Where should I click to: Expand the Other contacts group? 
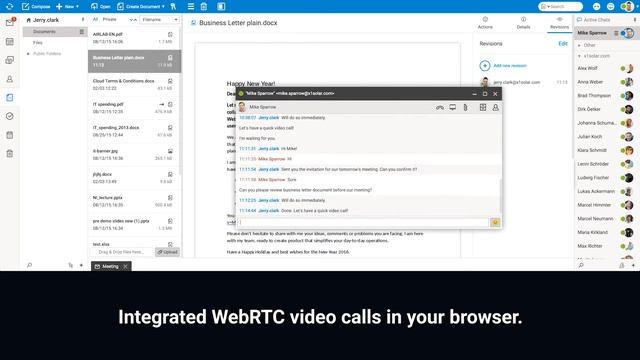pyautogui.click(x=579, y=45)
